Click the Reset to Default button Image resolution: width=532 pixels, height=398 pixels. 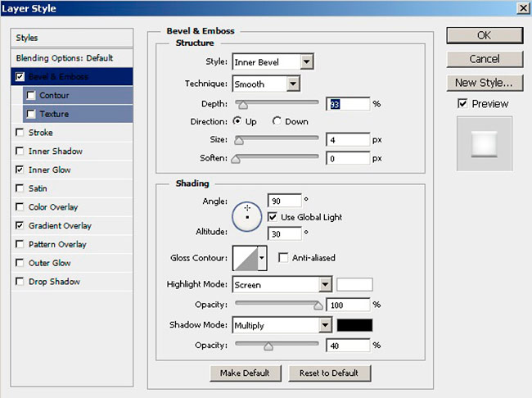click(x=329, y=373)
